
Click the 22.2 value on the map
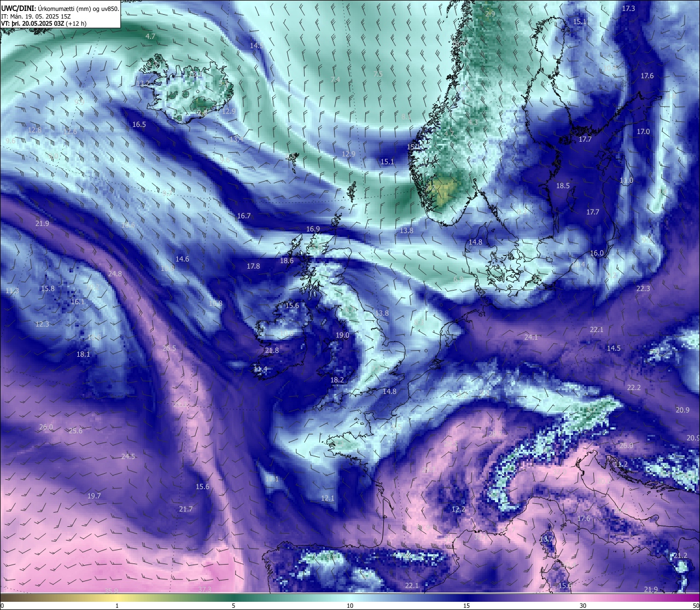634,388
